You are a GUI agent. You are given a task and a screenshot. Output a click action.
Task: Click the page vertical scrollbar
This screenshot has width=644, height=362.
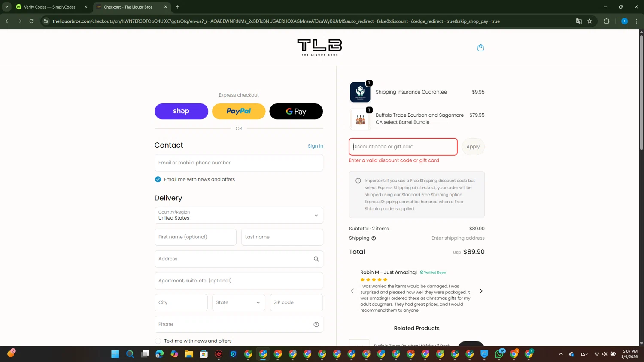(x=641, y=92)
